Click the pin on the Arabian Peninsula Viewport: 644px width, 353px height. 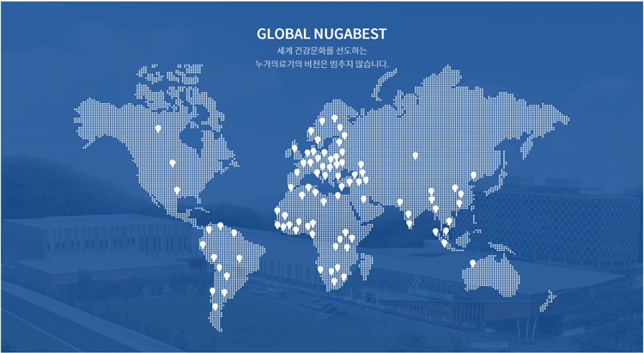point(363,199)
